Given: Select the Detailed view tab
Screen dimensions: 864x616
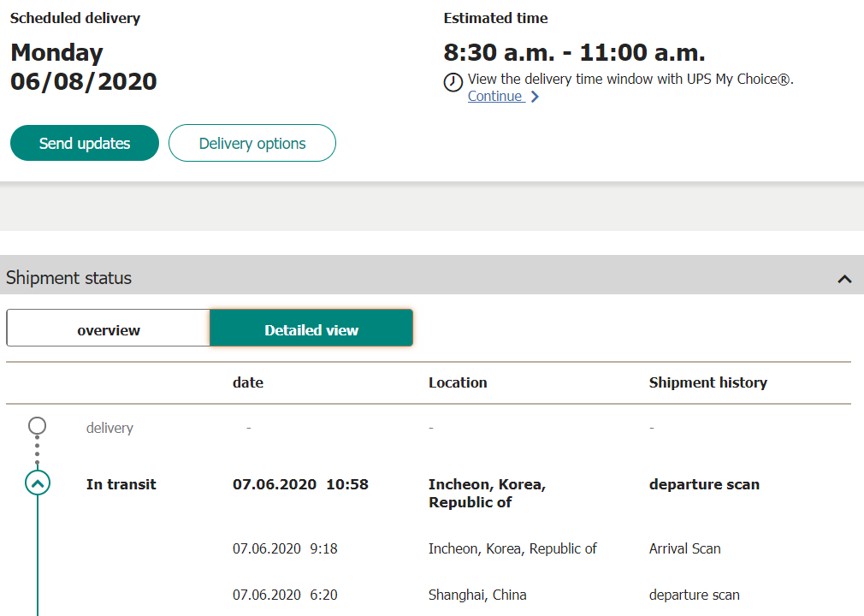Looking at the screenshot, I should [311, 329].
